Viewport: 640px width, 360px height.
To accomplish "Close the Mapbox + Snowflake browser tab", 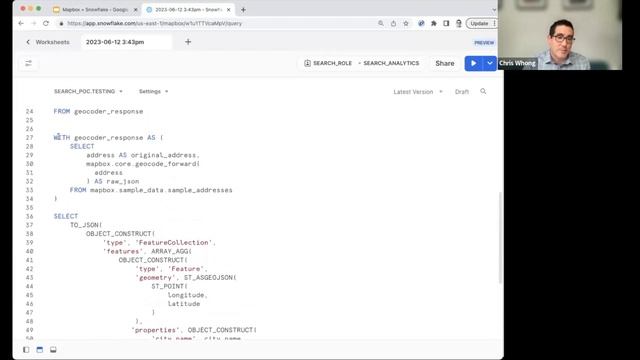I will 136,9.
